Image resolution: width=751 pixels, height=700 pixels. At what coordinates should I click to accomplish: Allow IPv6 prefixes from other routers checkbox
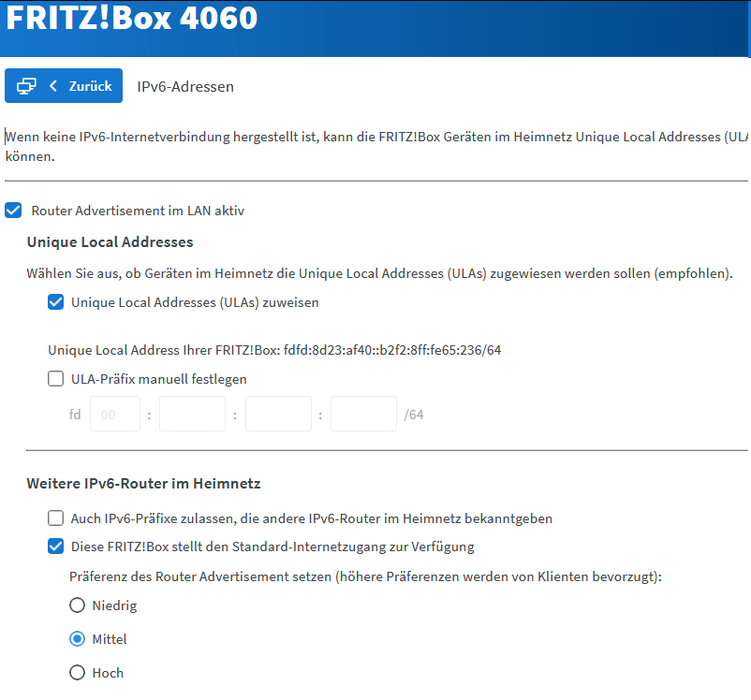[x=56, y=518]
